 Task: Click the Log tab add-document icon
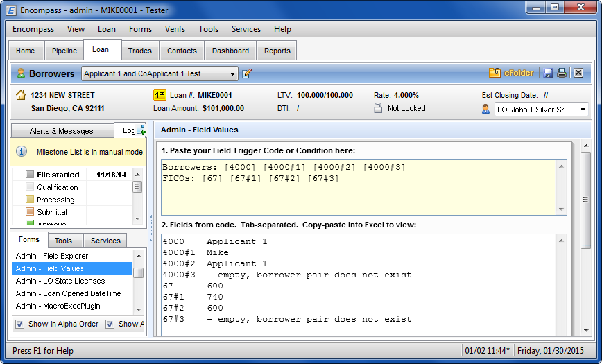click(141, 130)
